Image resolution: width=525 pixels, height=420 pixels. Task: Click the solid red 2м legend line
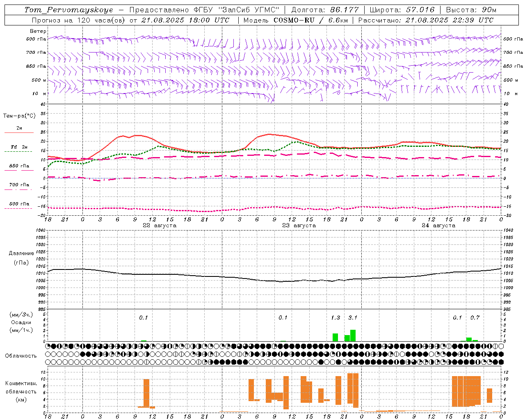(x=19, y=132)
